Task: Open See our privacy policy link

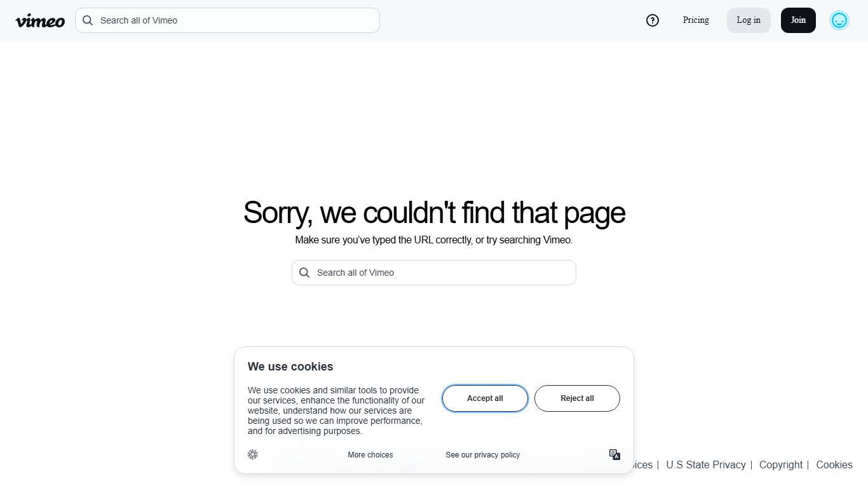Action: [483, 455]
